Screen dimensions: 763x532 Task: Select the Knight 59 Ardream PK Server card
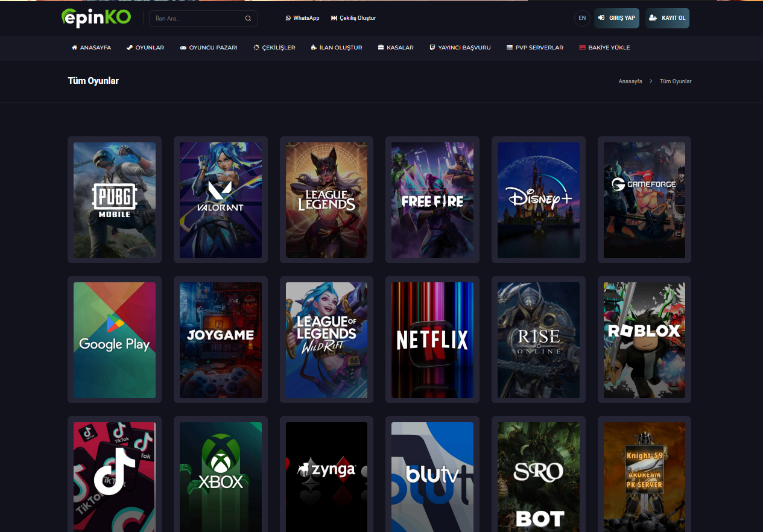(x=645, y=475)
